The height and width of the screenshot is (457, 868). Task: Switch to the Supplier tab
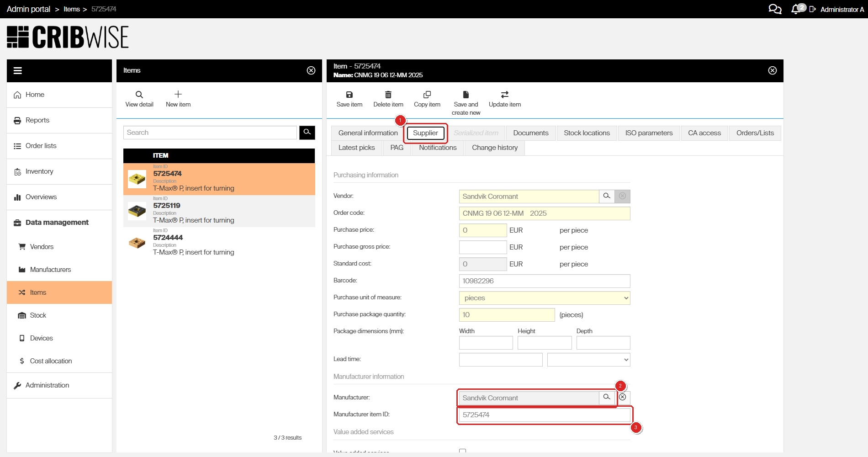point(425,133)
